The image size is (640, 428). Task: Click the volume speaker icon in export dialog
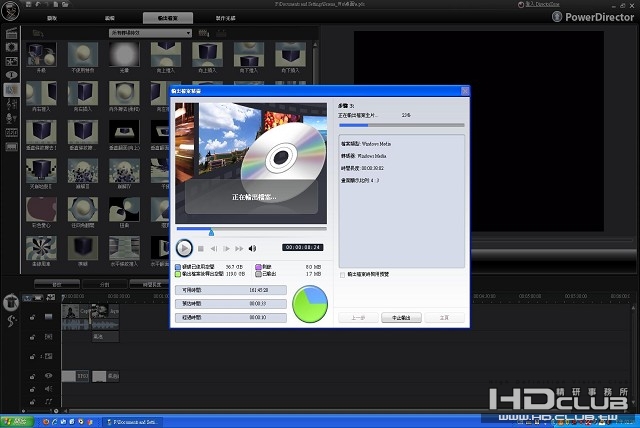pyautogui.click(x=252, y=248)
